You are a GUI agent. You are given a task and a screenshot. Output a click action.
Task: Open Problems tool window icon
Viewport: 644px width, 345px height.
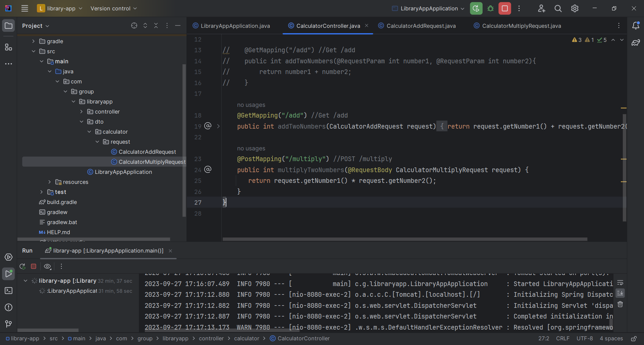tap(9, 307)
